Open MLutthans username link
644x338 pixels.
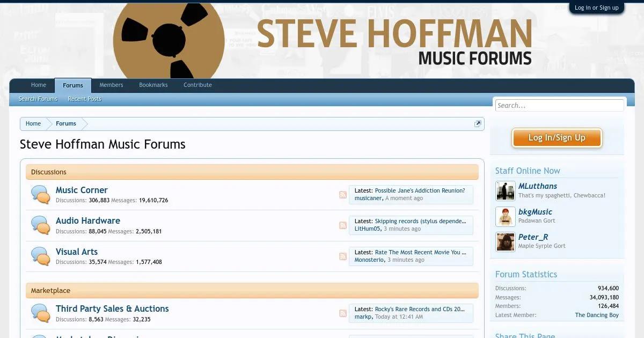pyautogui.click(x=538, y=186)
